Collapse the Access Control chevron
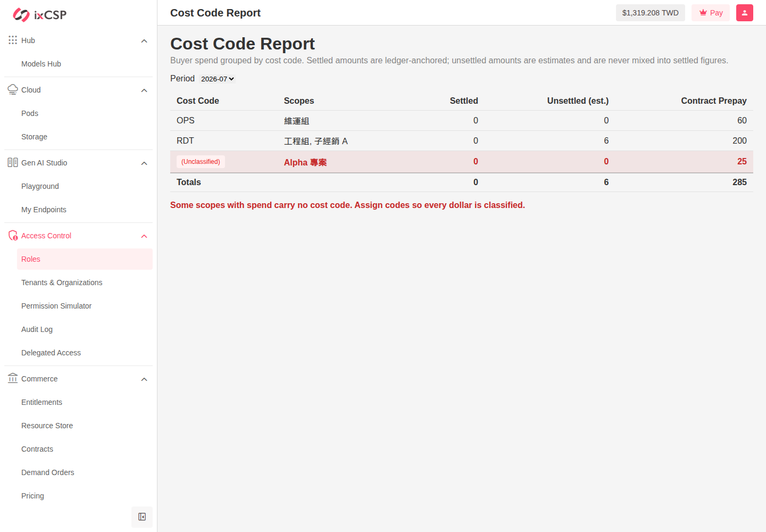This screenshot has height=532, width=766. tap(144, 236)
